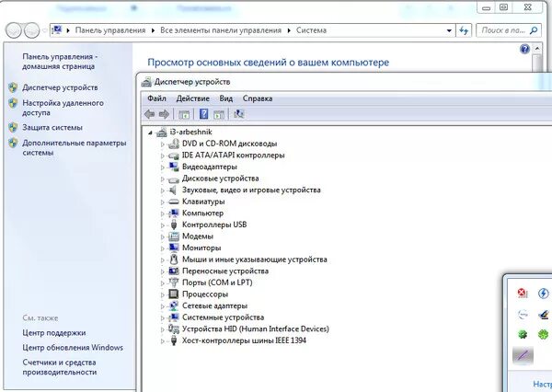Open Дополнительные параметры системы link
The width and height of the screenshot is (552, 392).
tap(75, 148)
